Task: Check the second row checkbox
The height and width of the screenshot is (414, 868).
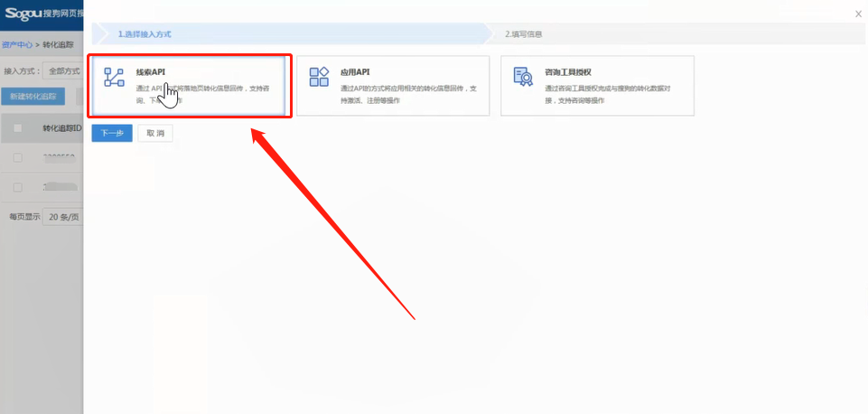Action: (17, 187)
